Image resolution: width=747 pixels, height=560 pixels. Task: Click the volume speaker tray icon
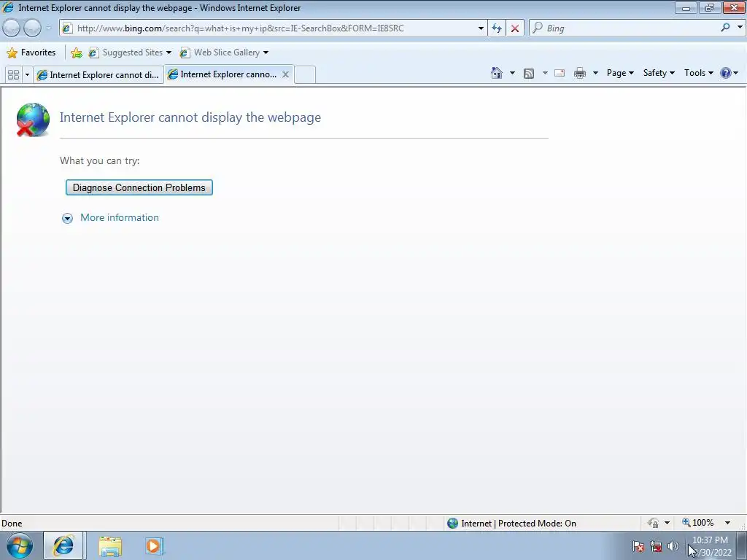click(673, 547)
